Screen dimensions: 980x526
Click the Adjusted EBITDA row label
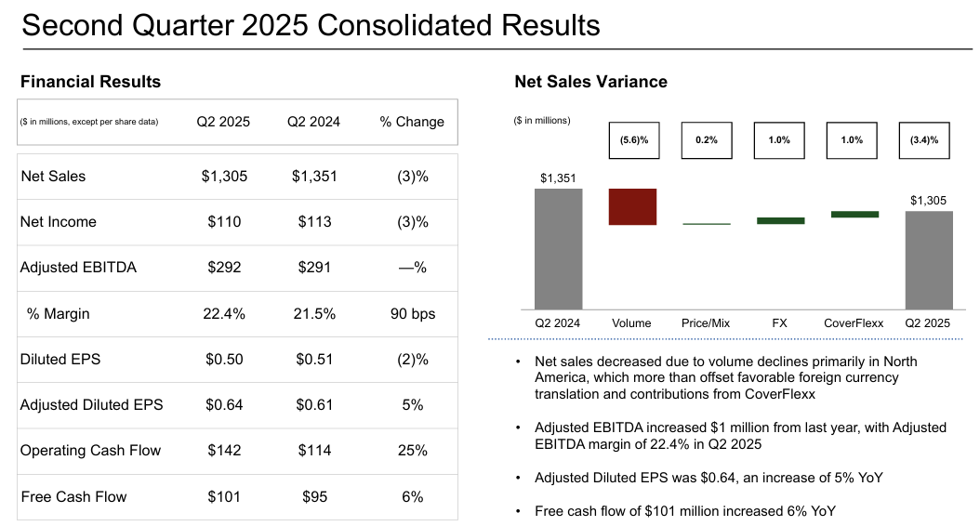coord(78,268)
